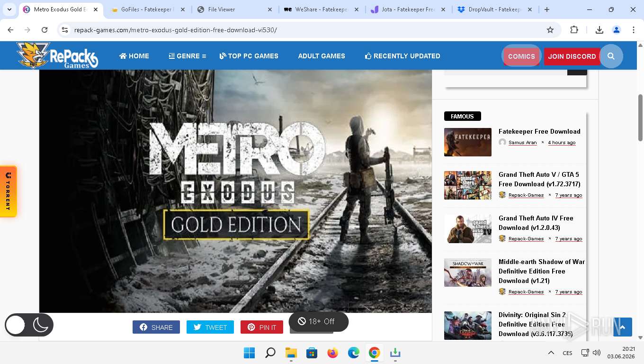Image resolution: width=644 pixels, height=364 pixels.
Task: Click the GTA 5 thumbnail image
Action: [468, 185]
